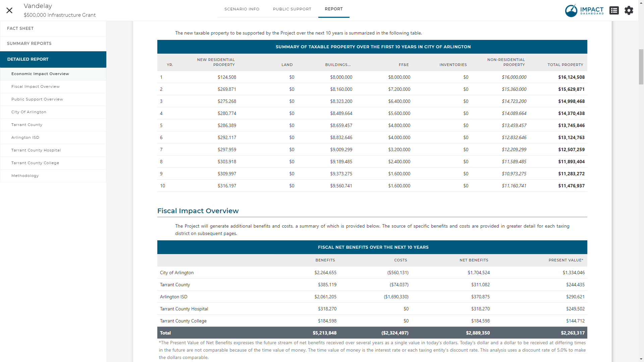Open Public Support Overview in sidebar
This screenshot has width=644, height=362.
click(x=37, y=99)
